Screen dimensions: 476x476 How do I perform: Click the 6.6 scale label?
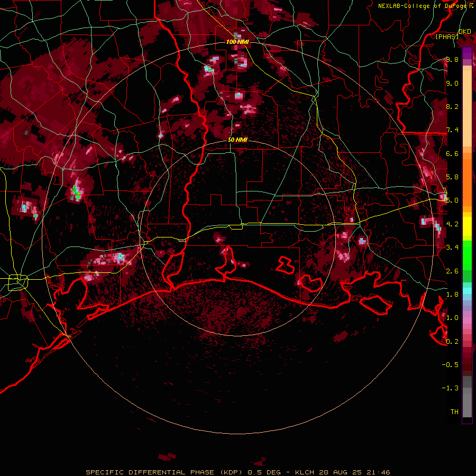click(x=452, y=153)
